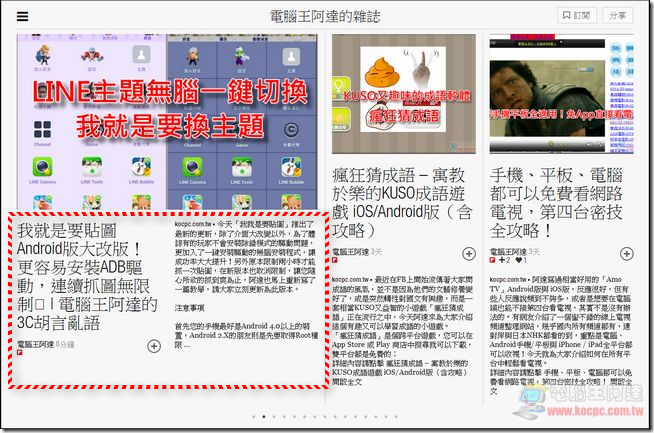Image resolution: width=654 pixels, height=433 pixels.
Task: Click author 電腦王阿達 under 瘋狂猜成語 article
Action: (351, 252)
